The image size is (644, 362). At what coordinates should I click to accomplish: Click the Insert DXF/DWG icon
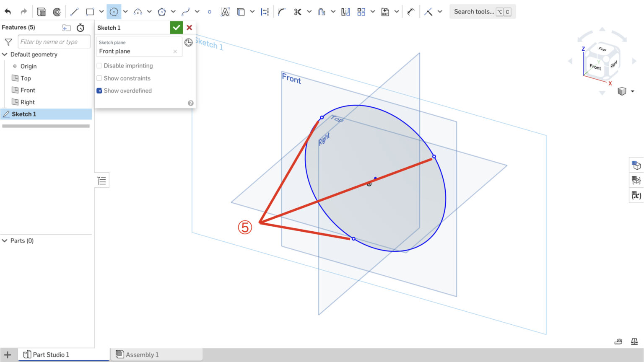click(385, 11)
